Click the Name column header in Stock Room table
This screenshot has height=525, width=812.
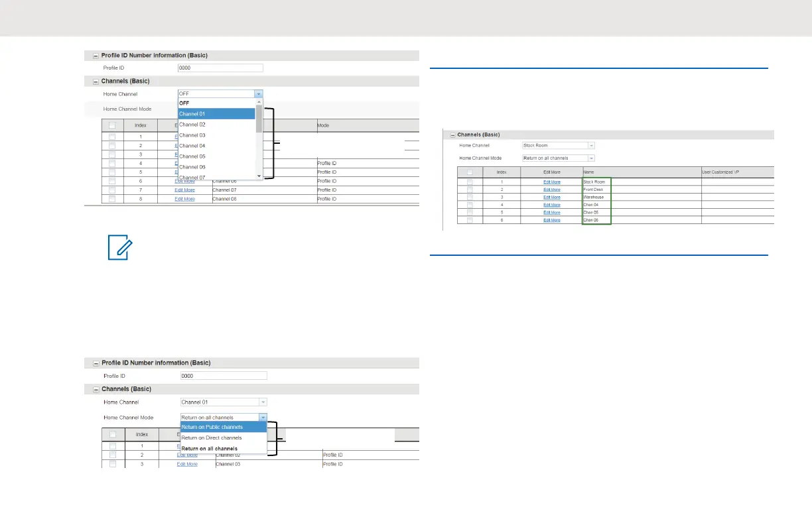click(642, 172)
